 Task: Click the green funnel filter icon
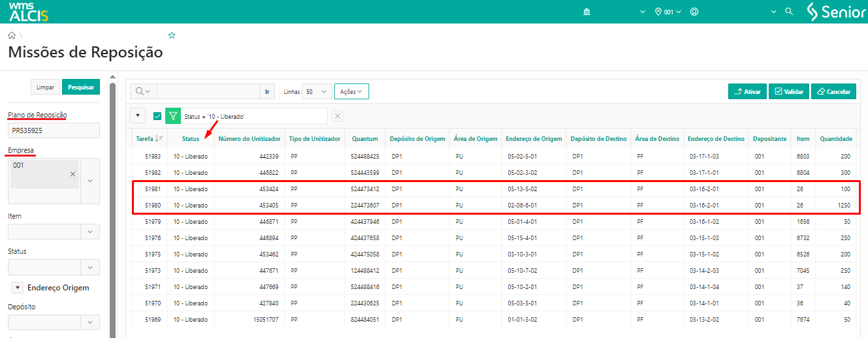pos(173,116)
